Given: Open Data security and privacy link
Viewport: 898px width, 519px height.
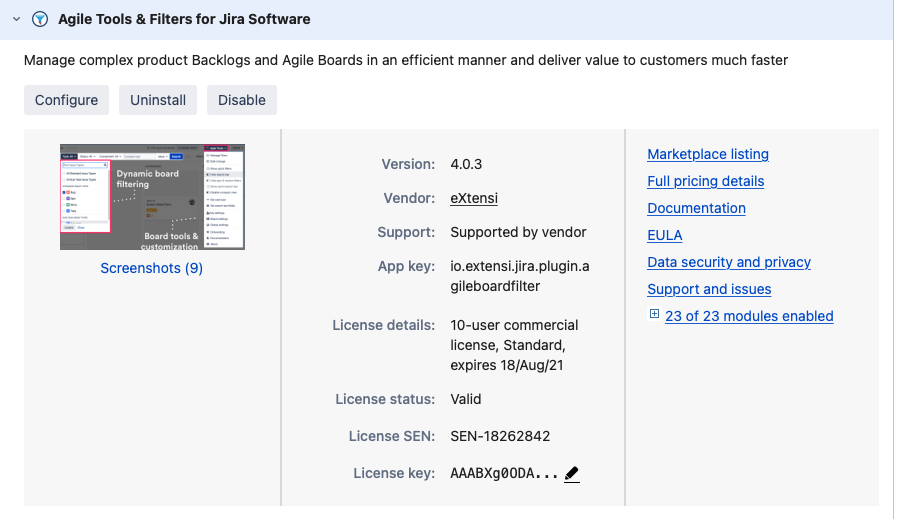Looking at the screenshot, I should pos(729,262).
